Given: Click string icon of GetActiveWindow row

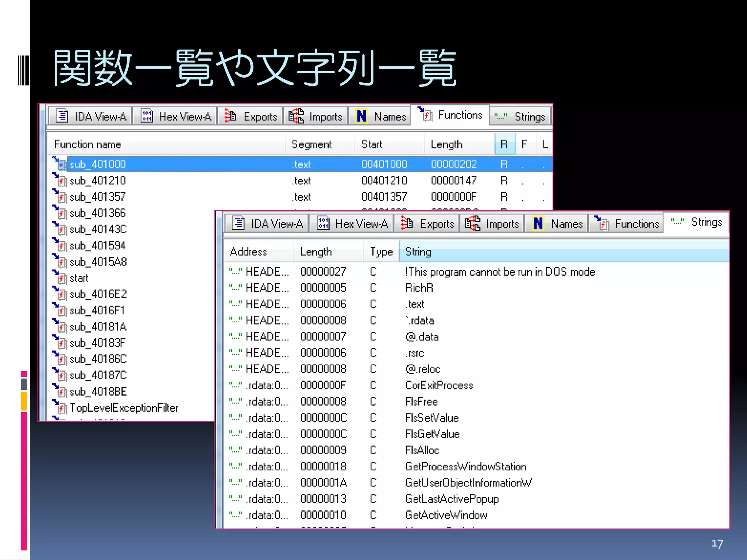Looking at the screenshot, I should [236, 515].
